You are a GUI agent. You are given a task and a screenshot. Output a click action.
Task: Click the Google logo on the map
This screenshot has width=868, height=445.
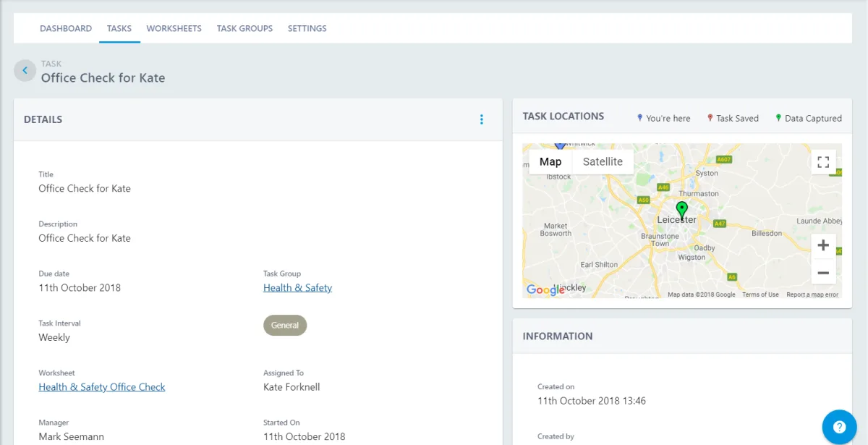tap(545, 289)
